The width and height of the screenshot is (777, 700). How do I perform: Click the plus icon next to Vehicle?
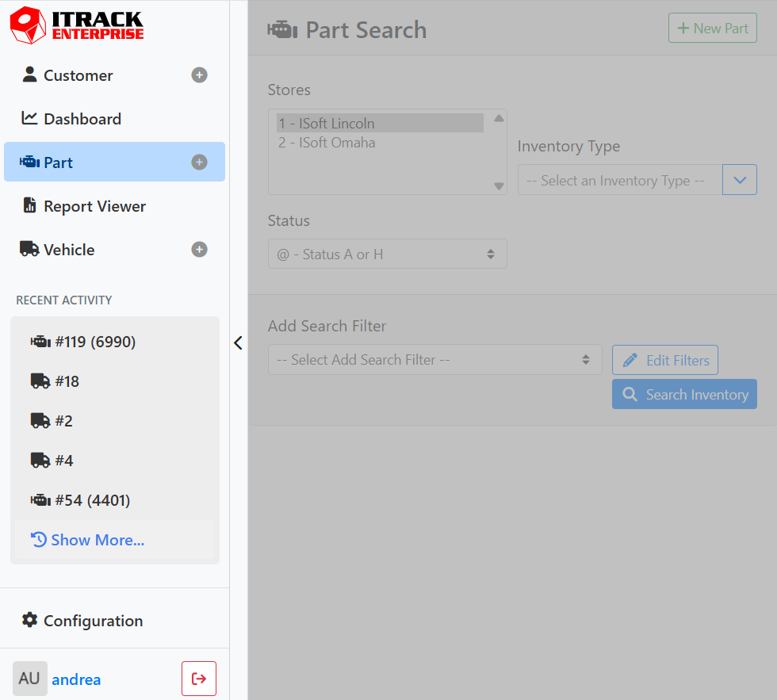point(200,250)
